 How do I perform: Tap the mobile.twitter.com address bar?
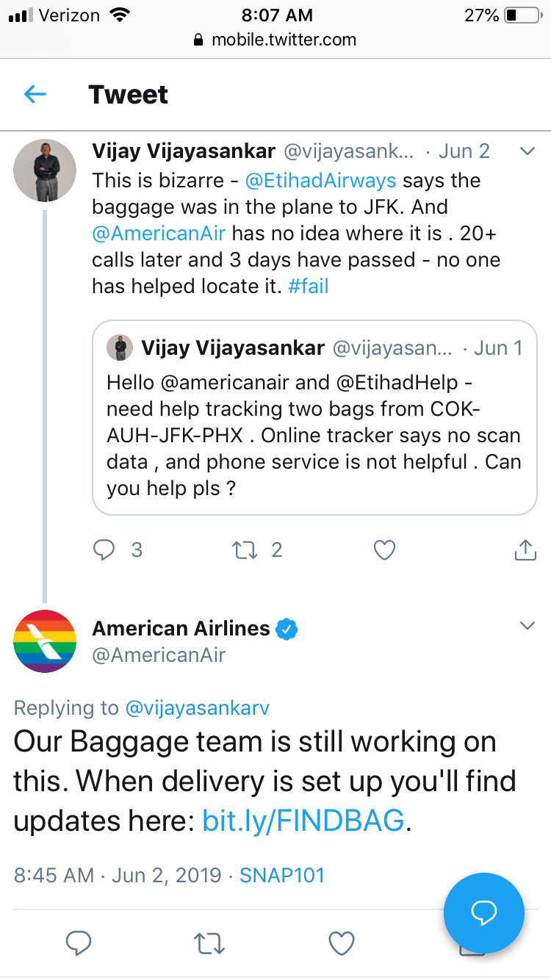[275, 40]
